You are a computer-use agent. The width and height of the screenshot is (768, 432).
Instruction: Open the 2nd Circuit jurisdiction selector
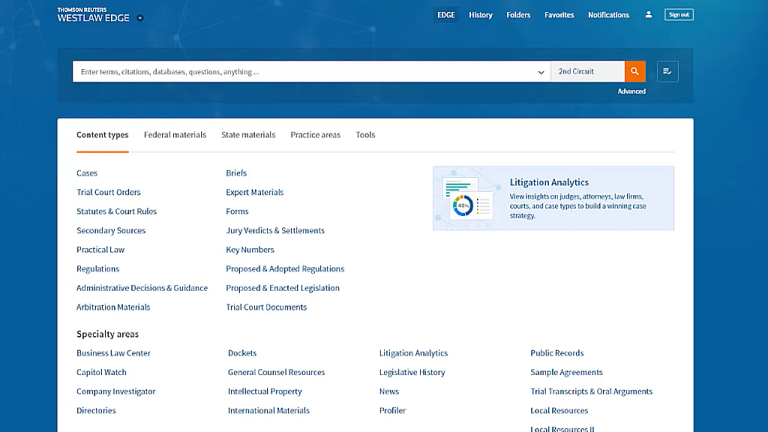pyautogui.click(x=587, y=72)
